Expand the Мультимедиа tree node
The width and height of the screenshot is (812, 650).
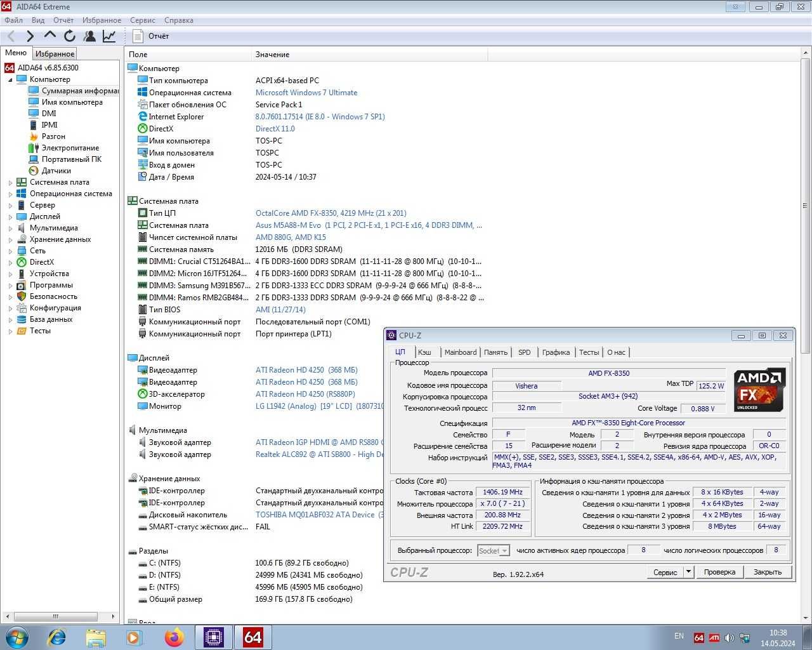pyautogui.click(x=10, y=229)
